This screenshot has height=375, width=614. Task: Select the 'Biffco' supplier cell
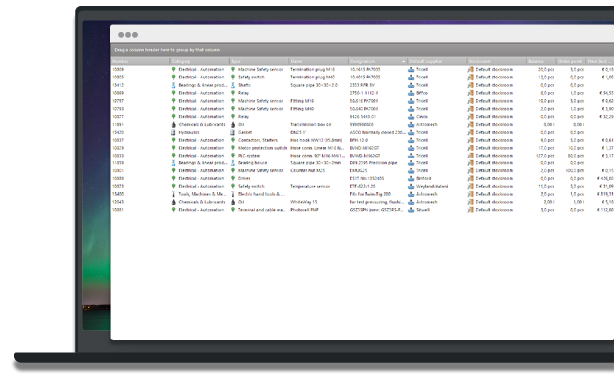coord(422,93)
